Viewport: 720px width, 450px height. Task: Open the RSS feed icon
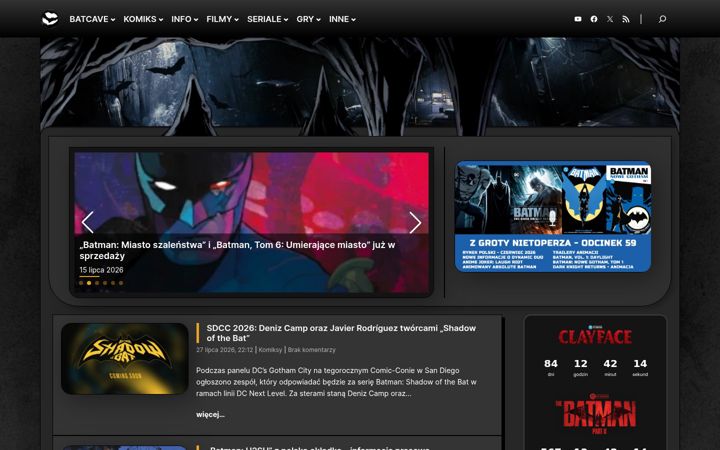coord(626,19)
